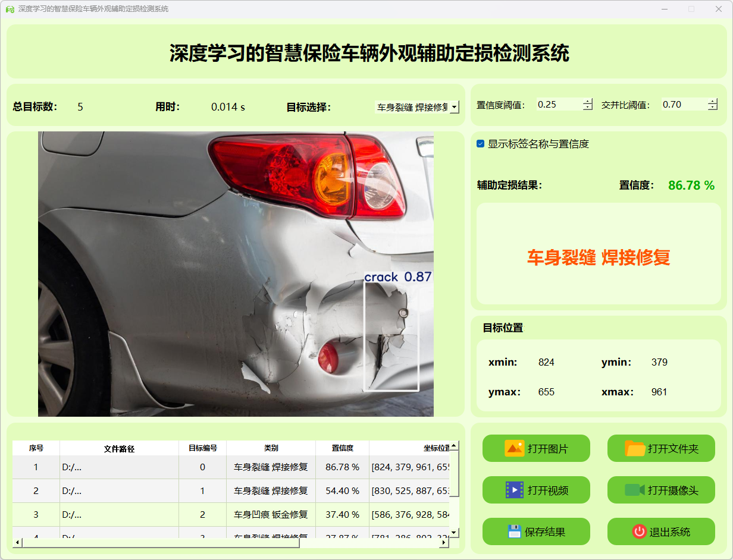
Task: Toggle the 显示标签名称与置信度 checkbox
Action: (x=481, y=144)
